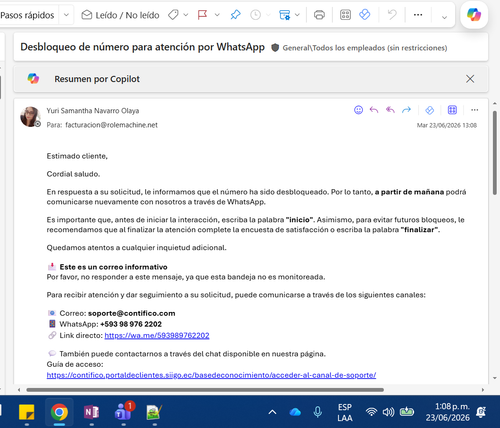Click the sensitivity label shield icon
This screenshot has width=500, height=428.
point(275,48)
